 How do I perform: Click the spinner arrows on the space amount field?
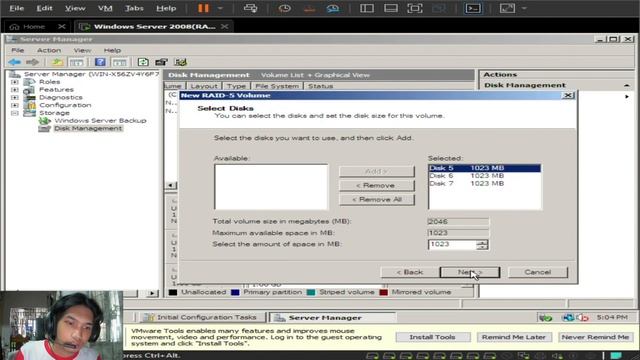[482, 244]
